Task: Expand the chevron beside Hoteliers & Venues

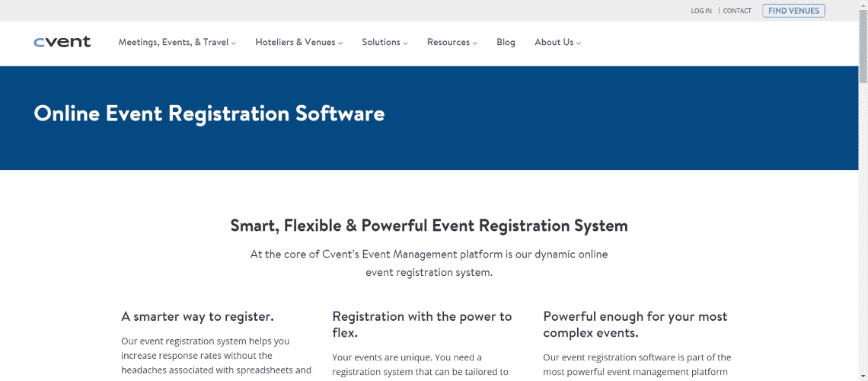Action: click(x=340, y=43)
